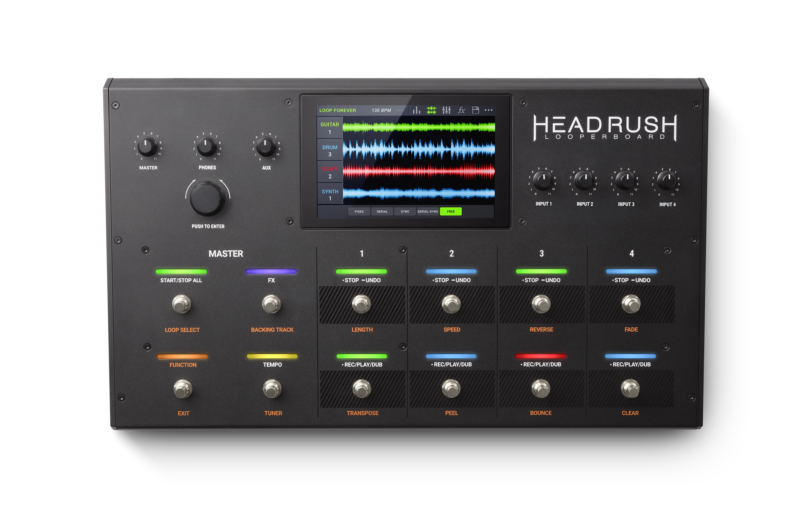812x508 pixels.
Task: Click the EXIT label
Action: tap(184, 414)
